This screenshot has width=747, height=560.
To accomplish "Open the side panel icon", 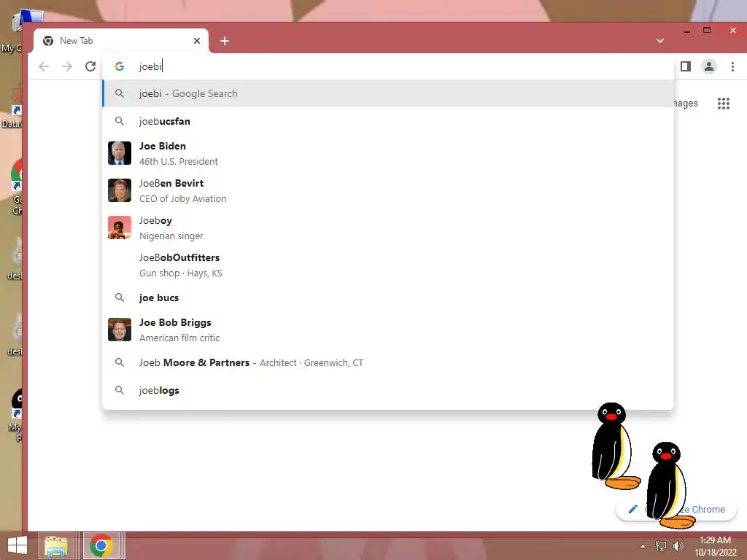I will coord(686,66).
